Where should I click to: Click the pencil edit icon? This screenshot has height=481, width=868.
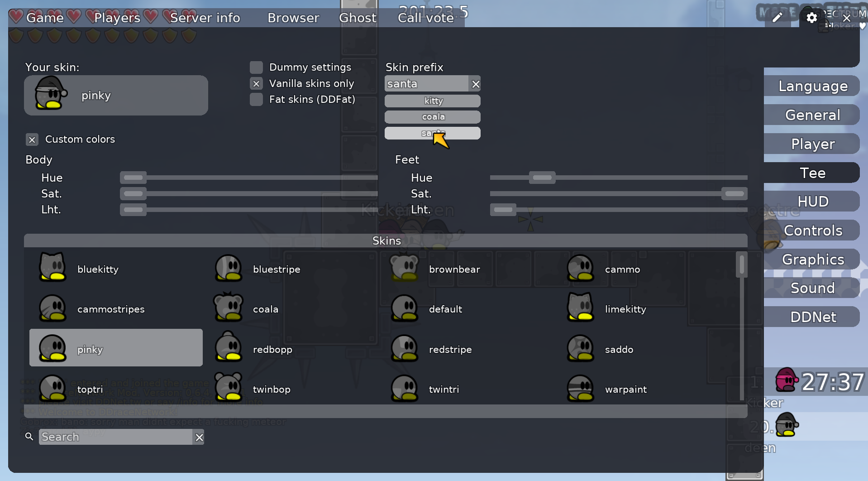point(777,18)
